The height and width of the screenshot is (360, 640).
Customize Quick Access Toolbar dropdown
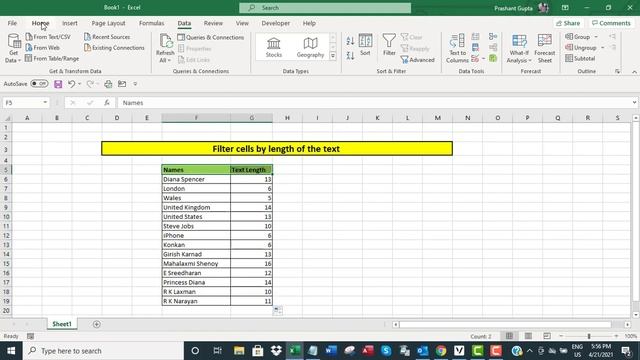135,84
